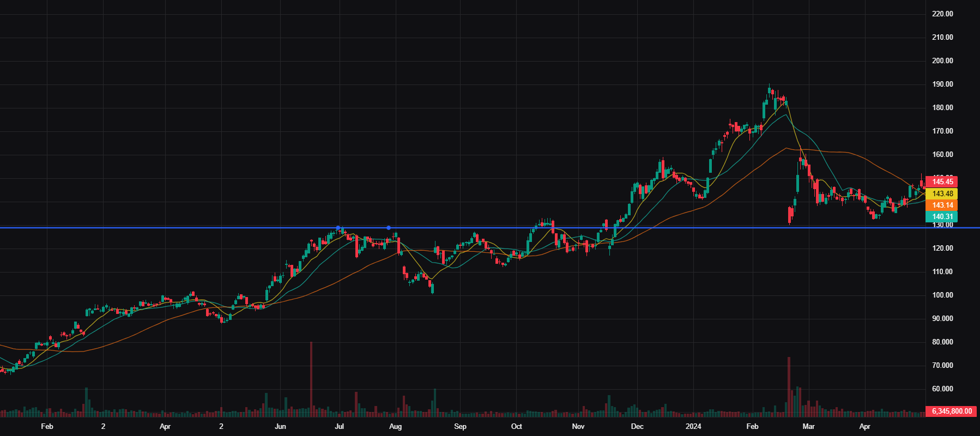Click the 220.00 price axis label

[942, 14]
